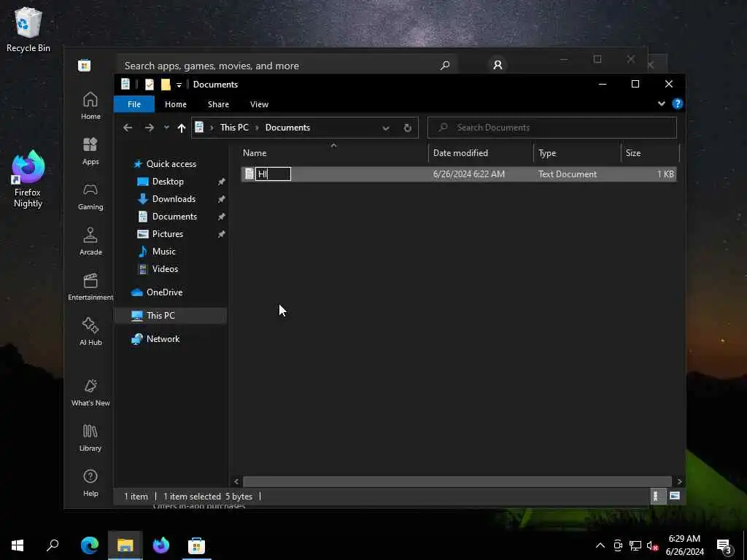The width and height of the screenshot is (747, 560).
Task: Open Firefox Nightly desktop shortcut
Action: [x=28, y=179]
